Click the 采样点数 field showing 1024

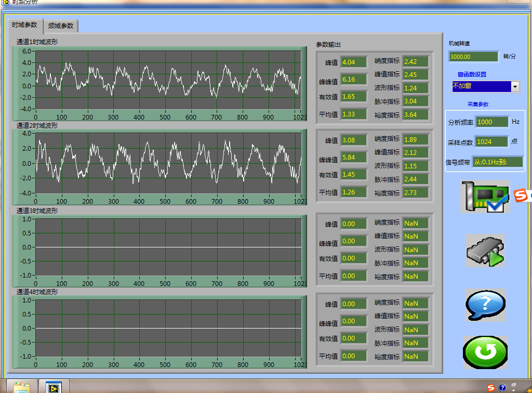(491, 141)
